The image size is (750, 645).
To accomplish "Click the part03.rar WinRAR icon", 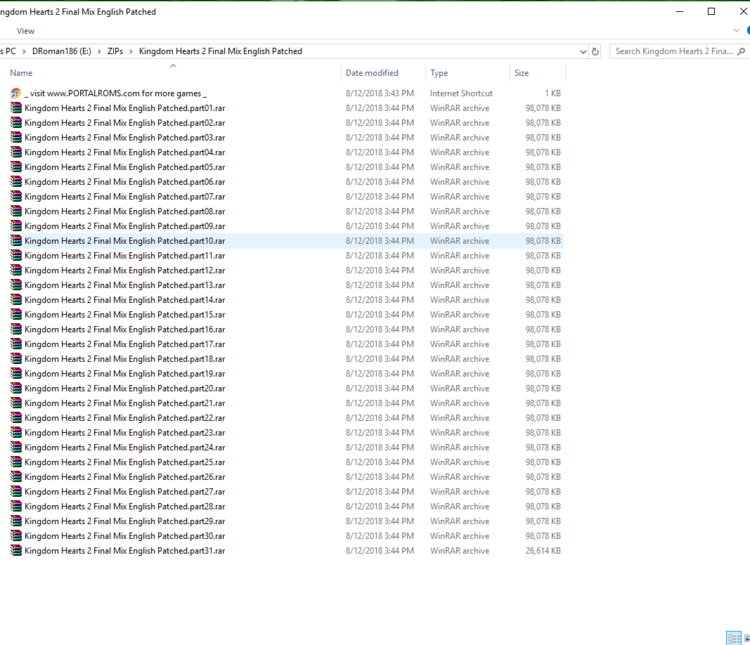I will [16, 138].
